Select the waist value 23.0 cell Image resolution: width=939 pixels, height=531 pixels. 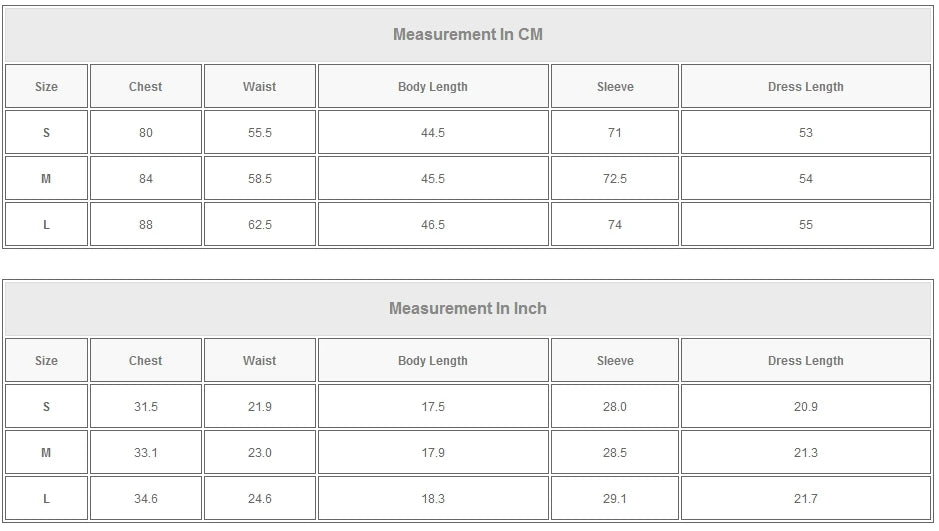[x=260, y=453]
